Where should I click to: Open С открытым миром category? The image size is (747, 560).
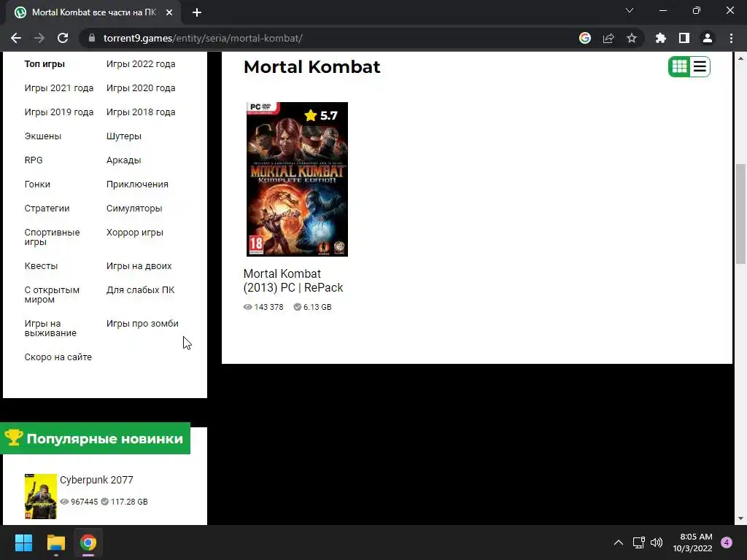pyautogui.click(x=52, y=295)
